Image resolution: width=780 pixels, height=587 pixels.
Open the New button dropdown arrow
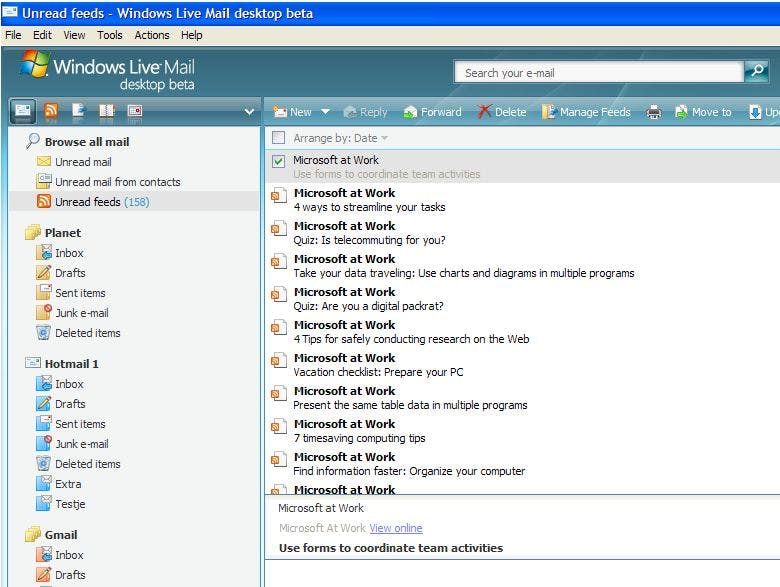tap(325, 112)
